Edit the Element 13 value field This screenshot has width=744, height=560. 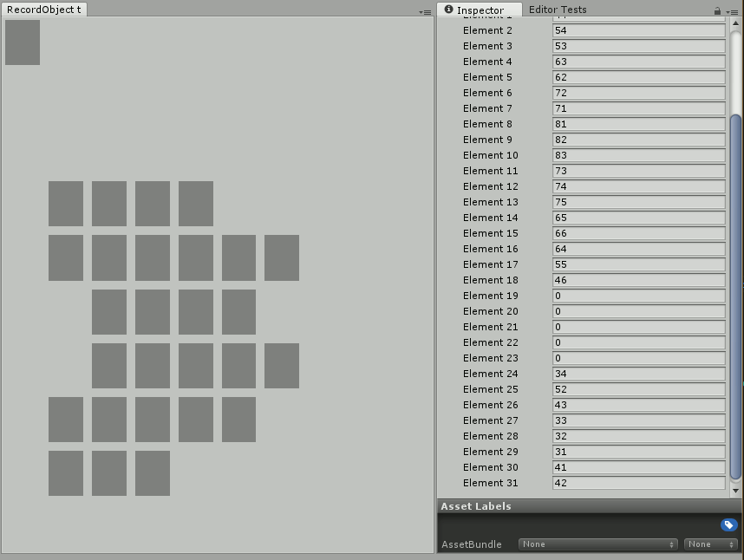[x=639, y=203]
